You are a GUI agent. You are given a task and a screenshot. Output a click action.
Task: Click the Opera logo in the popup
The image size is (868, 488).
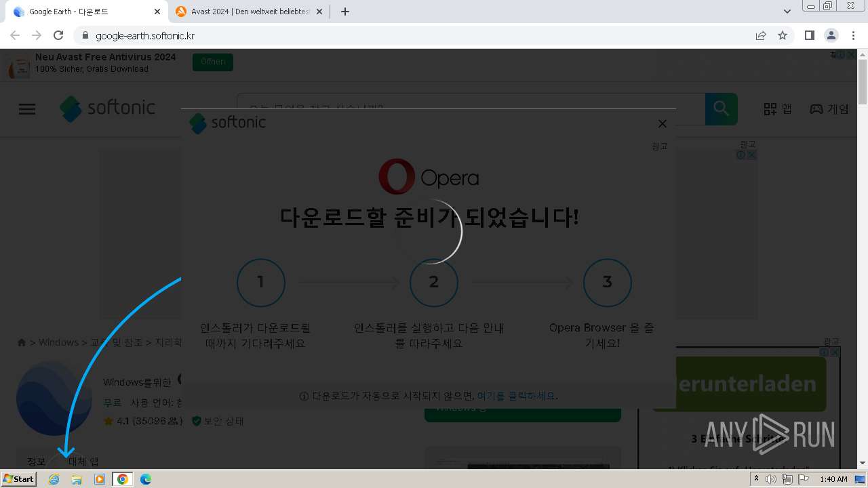429,177
